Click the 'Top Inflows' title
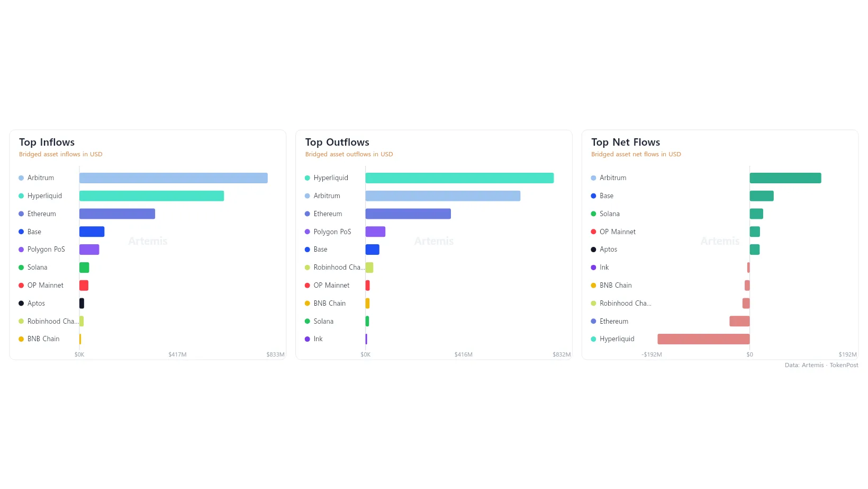Screen dimensions: 868x489 [x=47, y=142]
